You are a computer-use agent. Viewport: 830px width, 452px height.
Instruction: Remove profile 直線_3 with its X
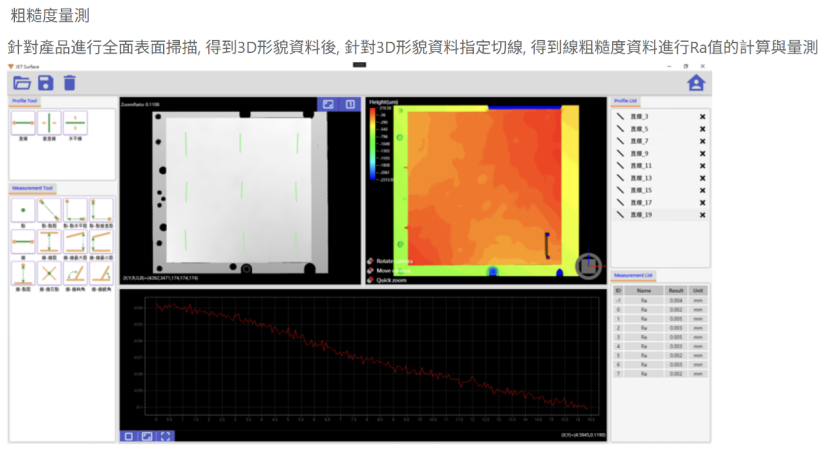coord(702,116)
